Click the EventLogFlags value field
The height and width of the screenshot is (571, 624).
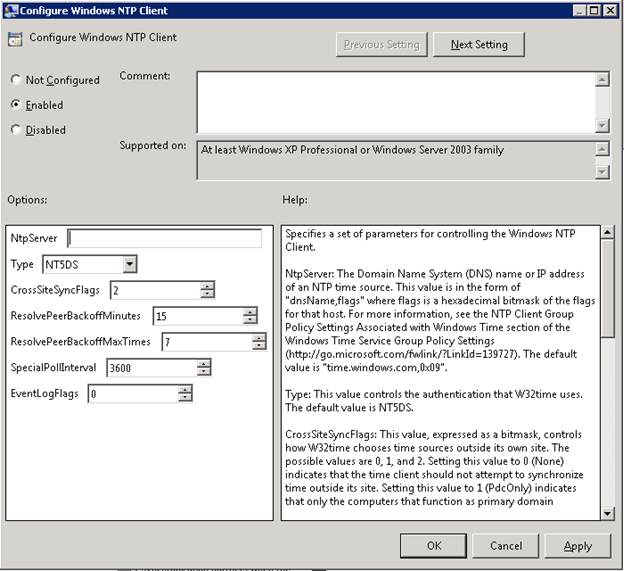133,394
